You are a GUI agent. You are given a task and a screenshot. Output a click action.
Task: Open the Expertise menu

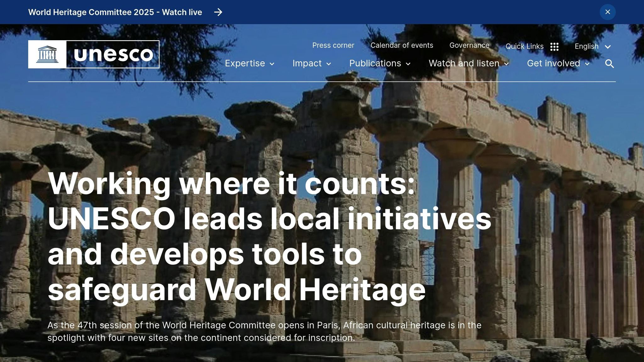click(x=245, y=63)
